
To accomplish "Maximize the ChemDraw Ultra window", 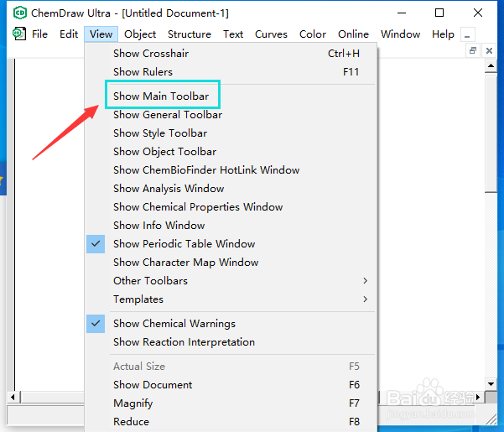I will (x=439, y=13).
